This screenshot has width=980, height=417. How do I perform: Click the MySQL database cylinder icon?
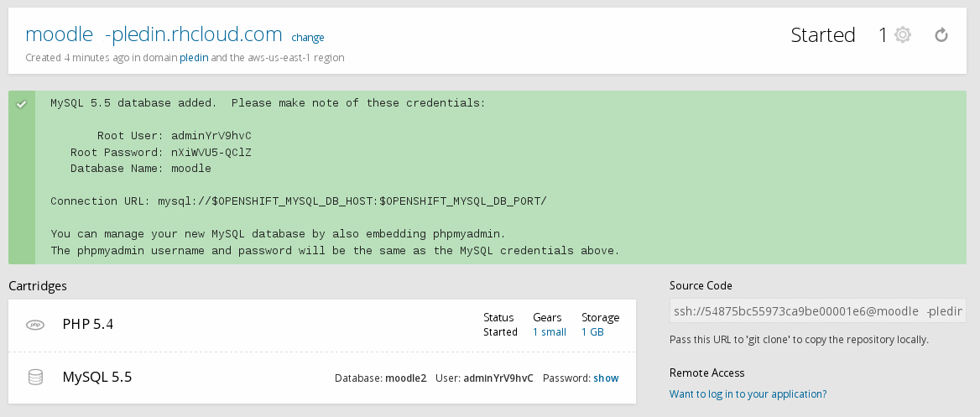[35, 378]
